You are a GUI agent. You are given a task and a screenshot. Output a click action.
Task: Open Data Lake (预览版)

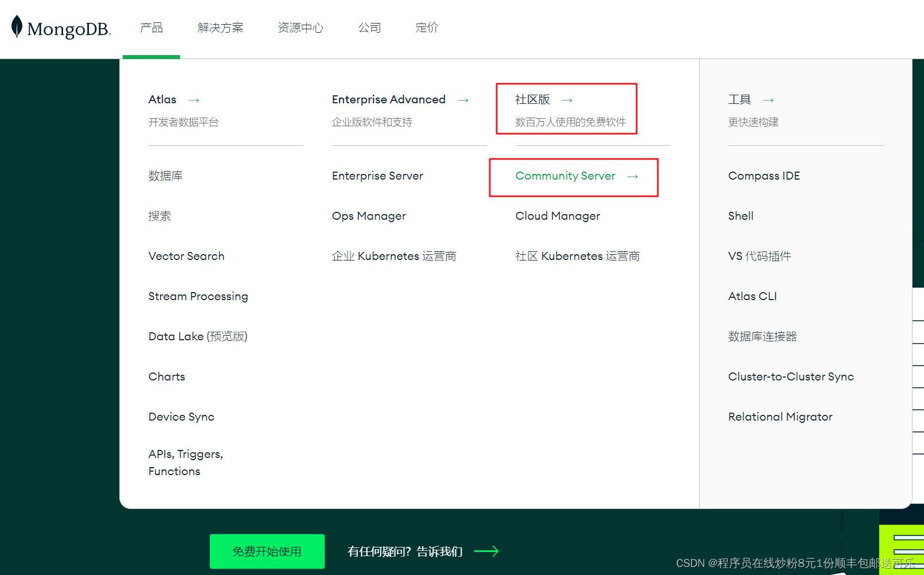pos(198,336)
